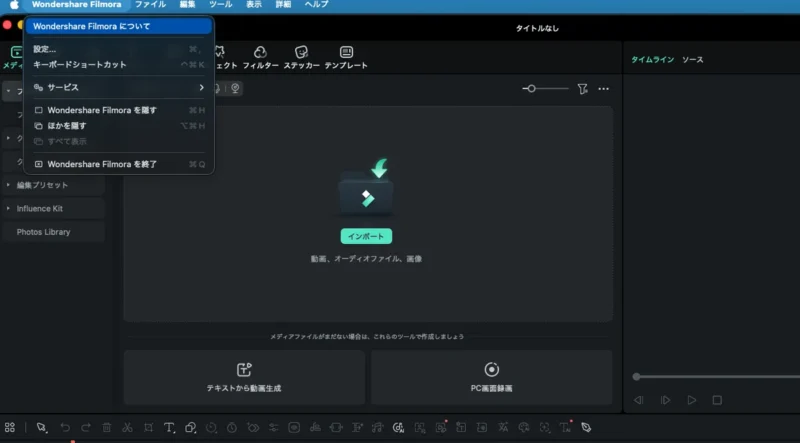Click the PC画面録画 card

[491, 377]
